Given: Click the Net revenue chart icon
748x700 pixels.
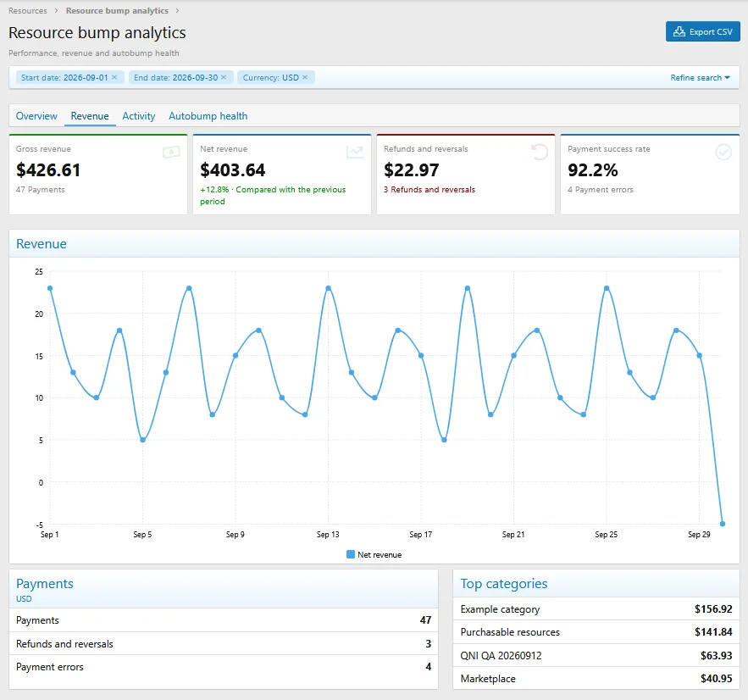Looking at the screenshot, I should [x=355, y=153].
